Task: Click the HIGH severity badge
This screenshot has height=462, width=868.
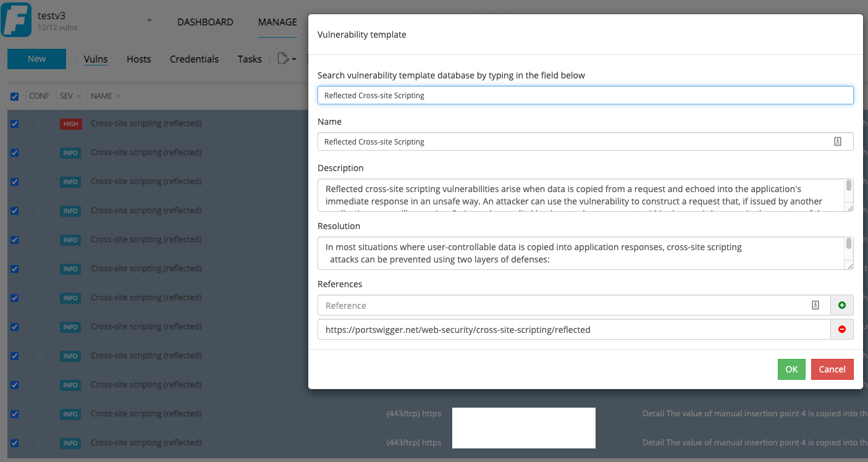Action: (70, 124)
